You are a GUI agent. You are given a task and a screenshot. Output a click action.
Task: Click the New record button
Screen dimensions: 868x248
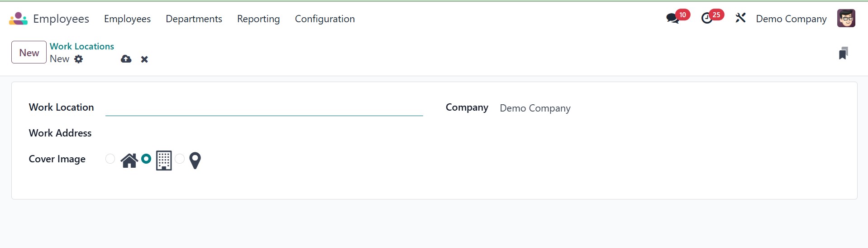click(29, 53)
